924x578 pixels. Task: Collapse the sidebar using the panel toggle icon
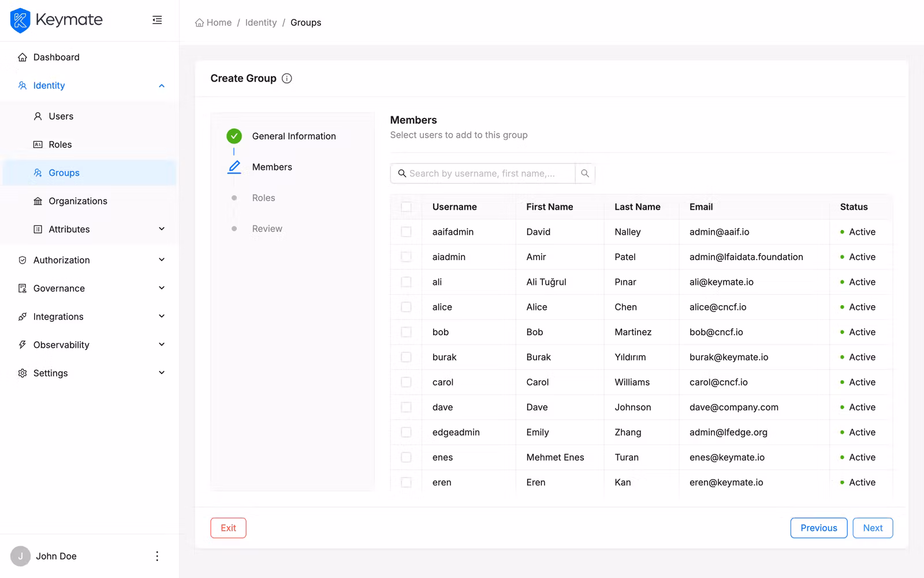[157, 20]
